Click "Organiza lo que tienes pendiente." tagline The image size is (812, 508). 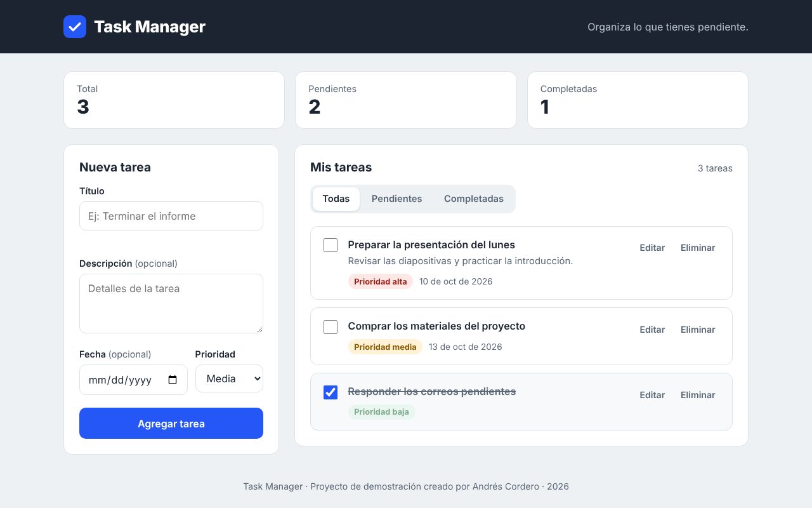click(x=668, y=27)
